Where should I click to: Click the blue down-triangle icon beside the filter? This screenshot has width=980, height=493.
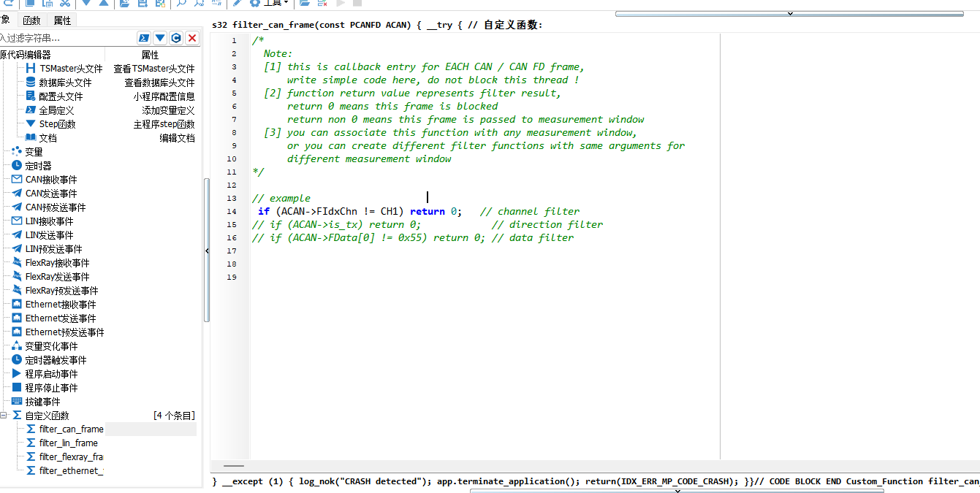coord(160,38)
